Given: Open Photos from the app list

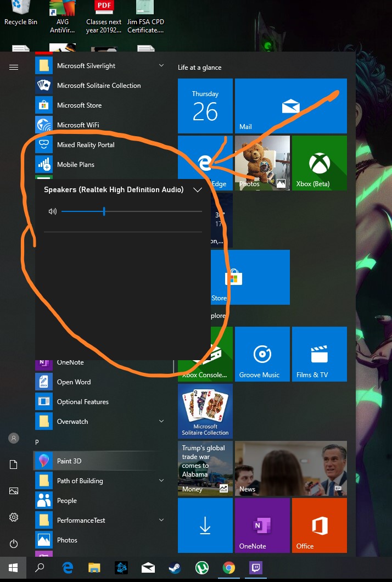Looking at the screenshot, I should click(x=100, y=540).
